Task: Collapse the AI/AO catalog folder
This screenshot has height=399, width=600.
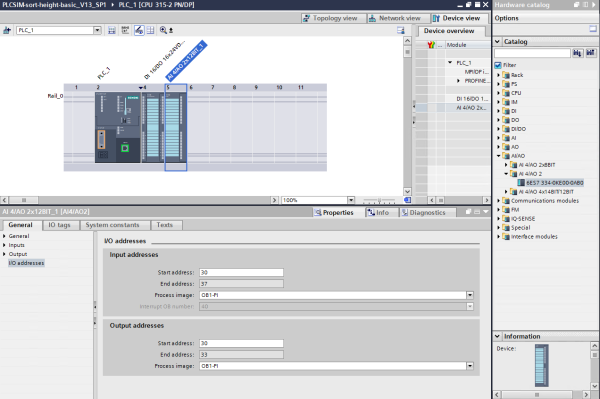Action: coord(499,156)
